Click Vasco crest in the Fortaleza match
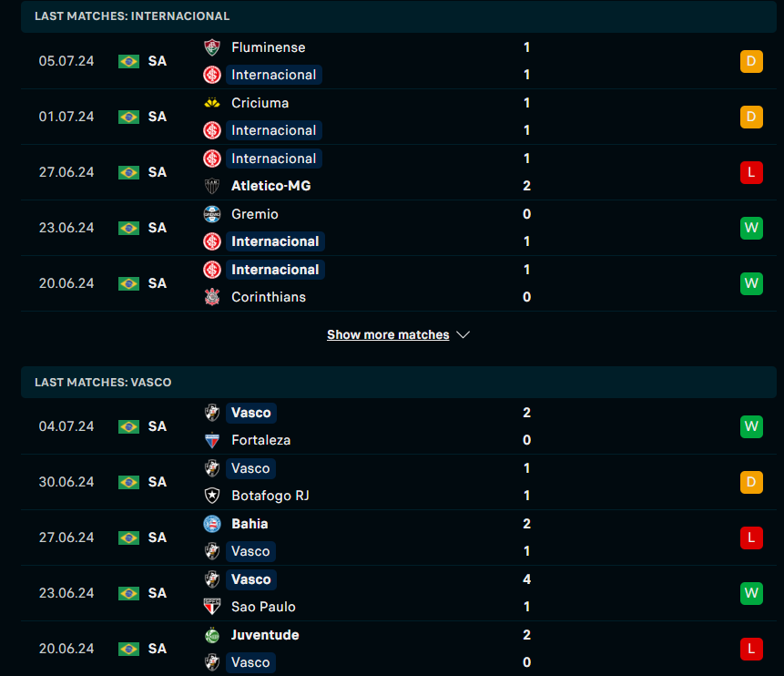Viewport: 784px width, 676px height. (x=212, y=413)
